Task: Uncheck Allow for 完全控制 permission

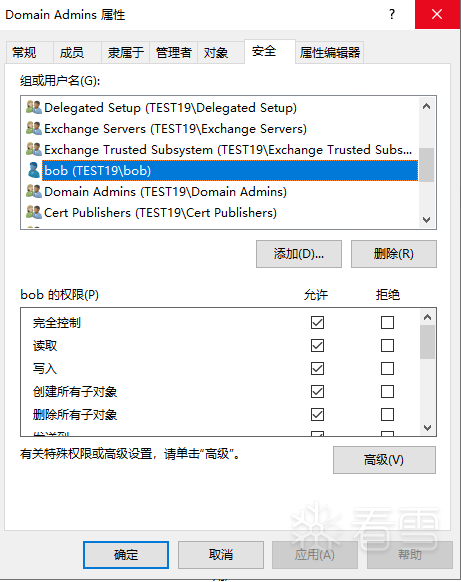Action: tap(317, 323)
